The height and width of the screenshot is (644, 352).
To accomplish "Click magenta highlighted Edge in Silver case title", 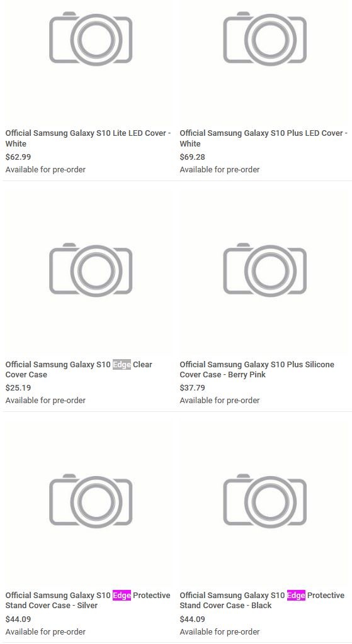I will (122, 595).
